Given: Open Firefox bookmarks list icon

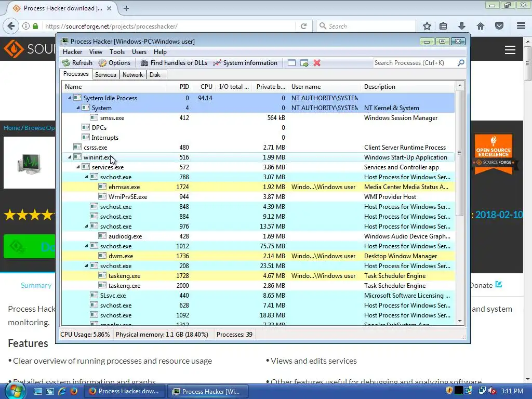Looking at the screenshot, I should 443,26.
